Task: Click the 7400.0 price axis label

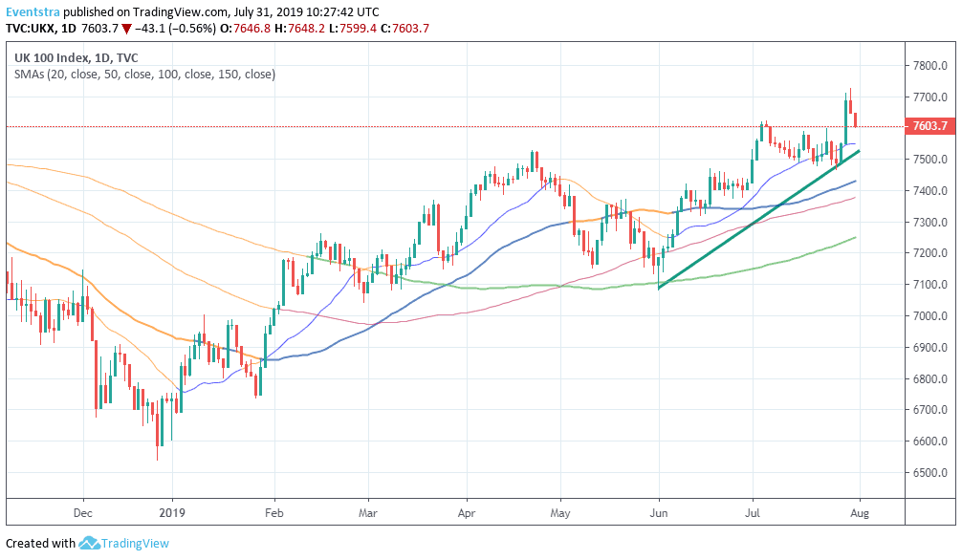Action: (930, 191)
